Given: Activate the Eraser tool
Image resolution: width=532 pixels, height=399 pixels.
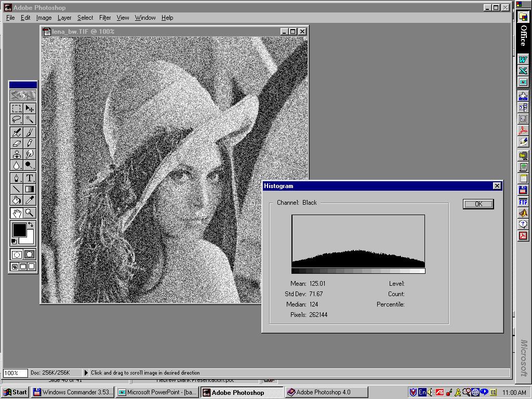Looking at the screenshot, I should pos(16,143).
